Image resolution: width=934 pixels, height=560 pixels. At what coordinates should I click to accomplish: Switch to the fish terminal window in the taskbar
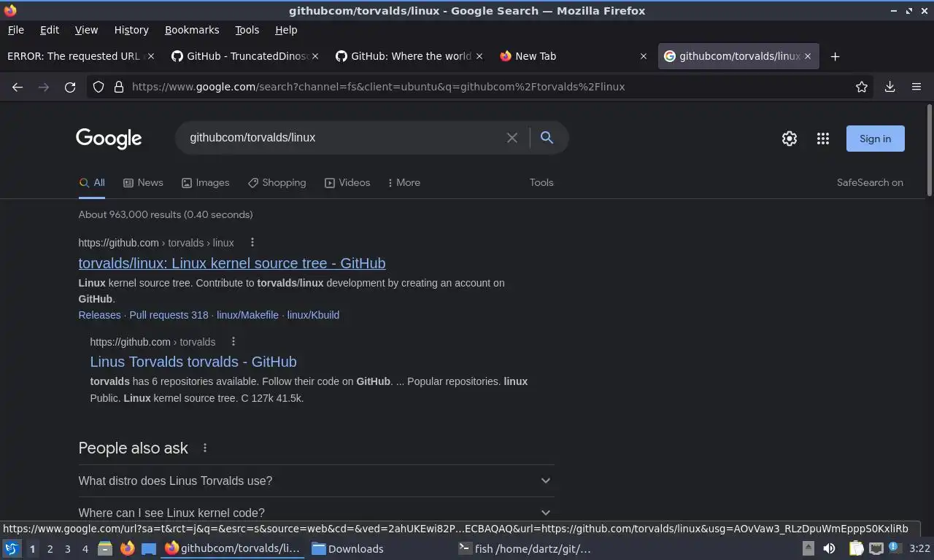525,548
